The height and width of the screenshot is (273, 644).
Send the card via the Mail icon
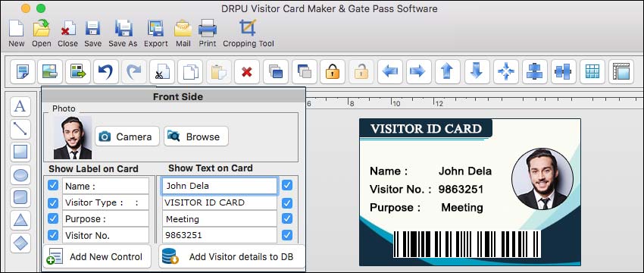click(183, 28)
